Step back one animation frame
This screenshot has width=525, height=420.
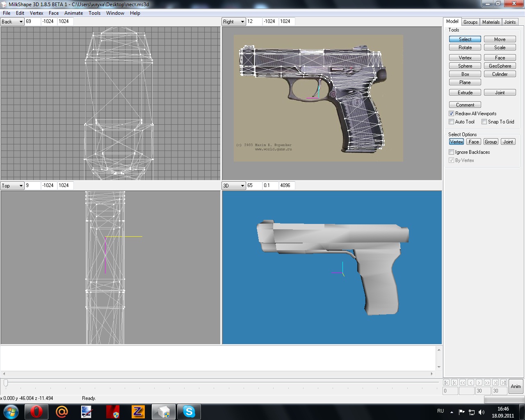coord(471,382)
